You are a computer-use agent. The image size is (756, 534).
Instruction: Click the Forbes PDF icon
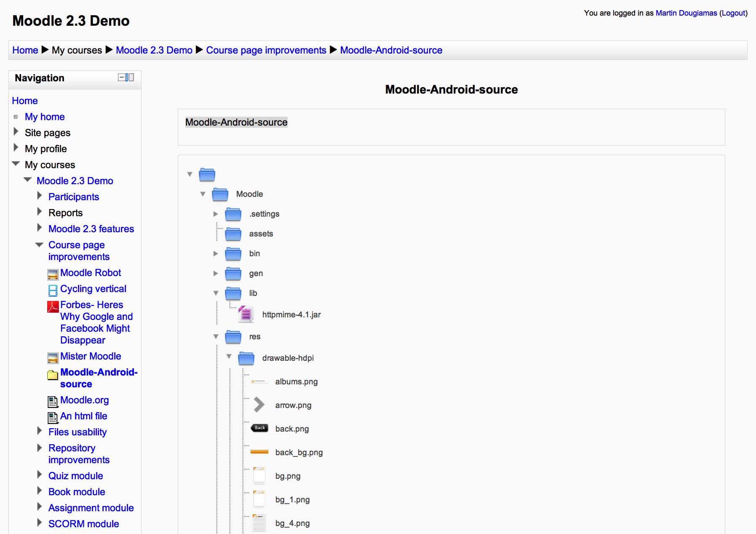pos(53,306)
